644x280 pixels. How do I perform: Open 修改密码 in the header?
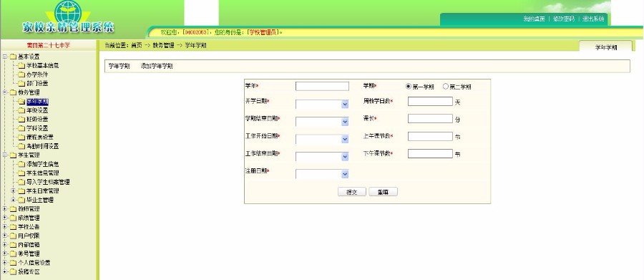pyautogui.click(x=564, y=19)
